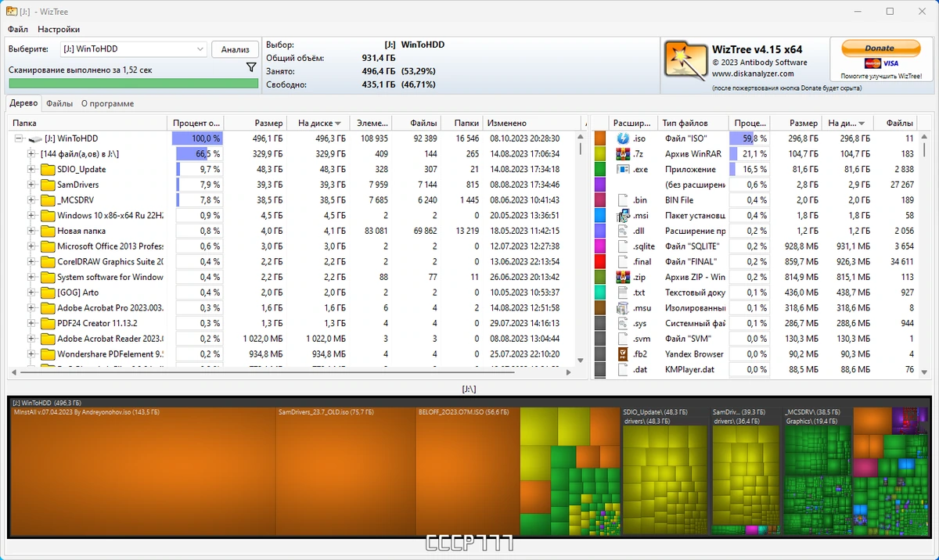939x560 pixels.
Task: Collapse the J: WinToHDD root node
Action: click(19, 138)
